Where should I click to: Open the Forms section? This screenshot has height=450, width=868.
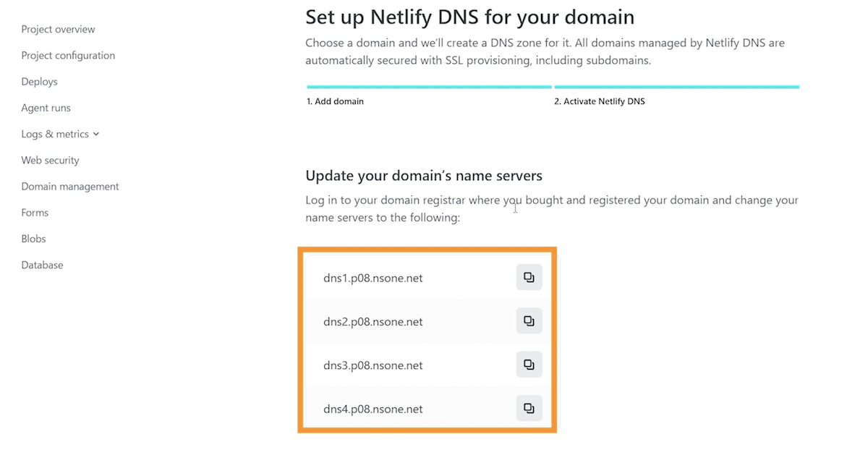[x=35, y=213]
